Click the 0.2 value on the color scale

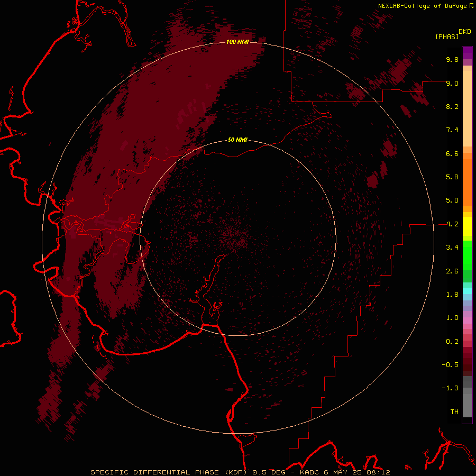click(x=452, y=342)
